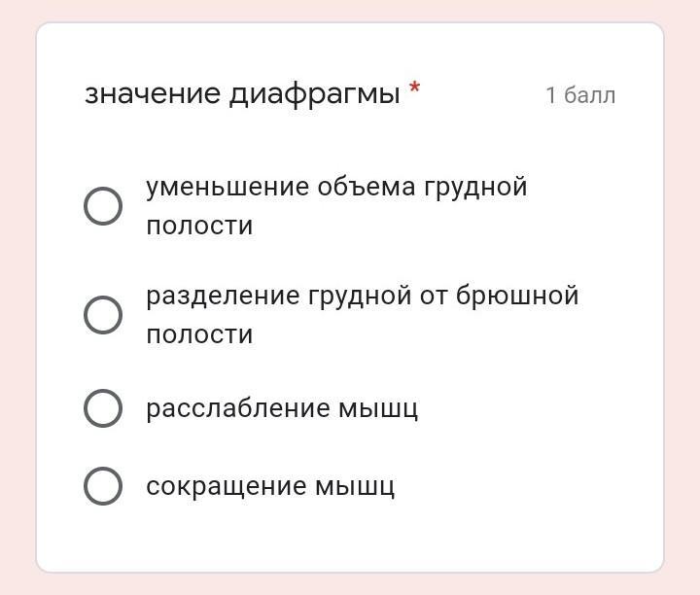Click the question title "значение диафрагмы"
700x595 pixels.
coord(242,94)
